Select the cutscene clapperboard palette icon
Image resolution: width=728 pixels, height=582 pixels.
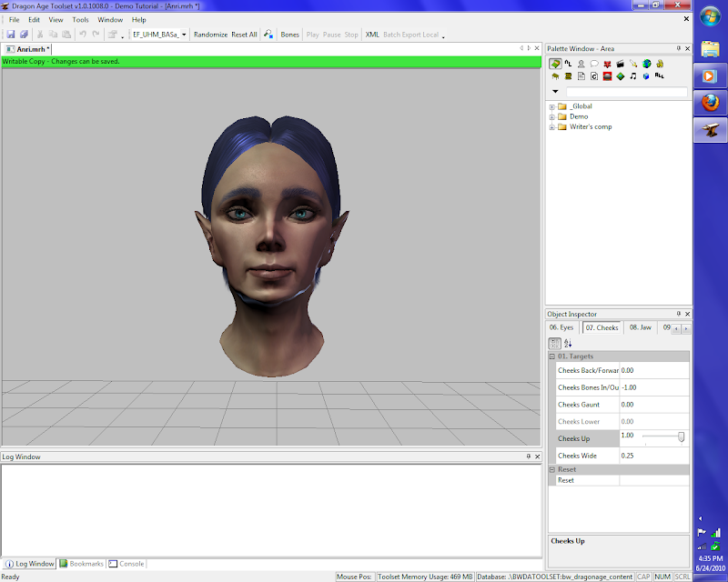[620, 64]
